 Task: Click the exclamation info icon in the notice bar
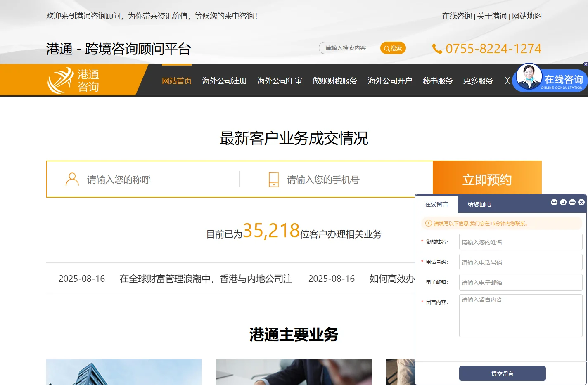pos(429,223)
